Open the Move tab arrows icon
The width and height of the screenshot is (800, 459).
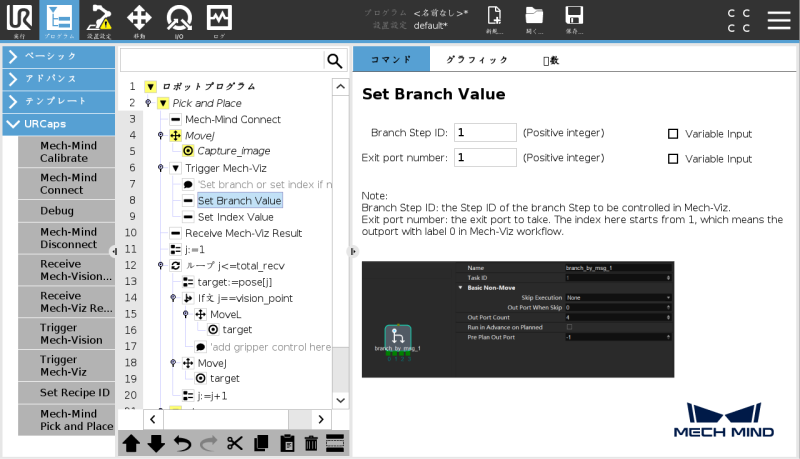[x=139, y=20]
